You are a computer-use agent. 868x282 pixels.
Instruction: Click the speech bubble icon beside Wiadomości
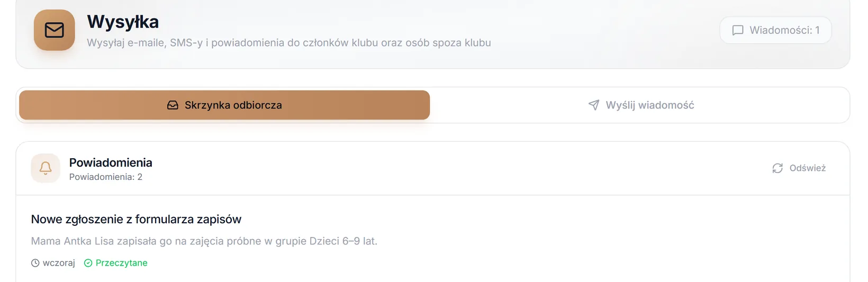pyautogui.click(x=738, y=30)
